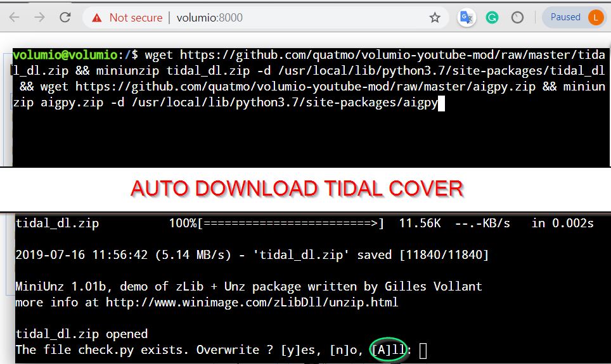Select the volumio:8000 address field
The height and width of the screenshot is (364, 611).
pos(210,18)
